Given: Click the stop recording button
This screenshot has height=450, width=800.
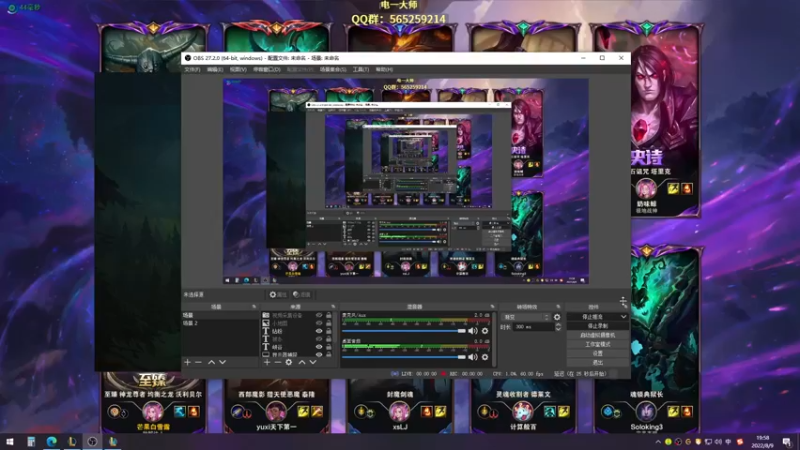Looking at the screenshot, I should point(597,326).
